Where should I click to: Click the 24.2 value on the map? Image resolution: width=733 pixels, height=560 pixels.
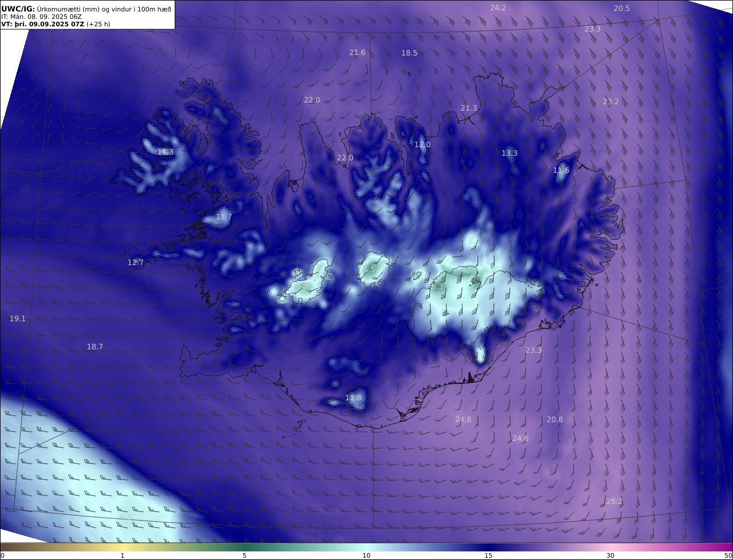click(x=498, y=7)
